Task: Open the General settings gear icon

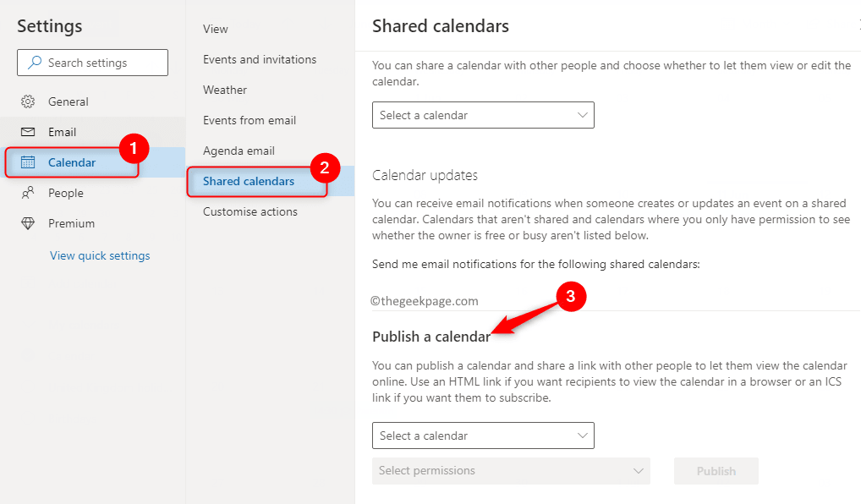Action: pos(26,101)
